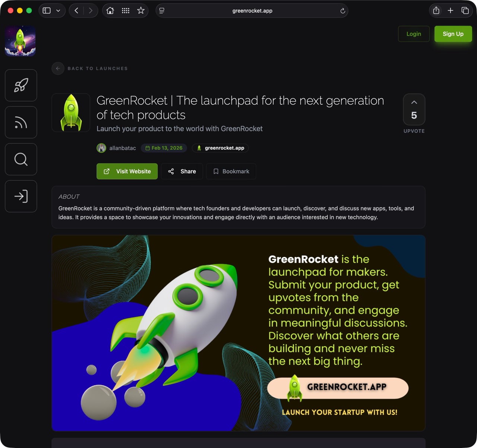477x448 pixels.
Task: Click the green Sign Up button
Action: pos(453,34)
